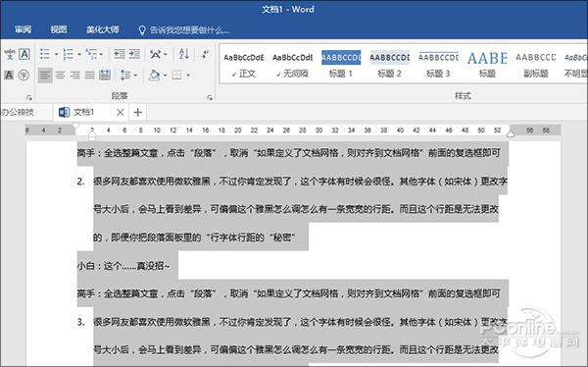Apply the 标题 2 style
Screen dimensions: 588x367
click(x=390, y=63)
